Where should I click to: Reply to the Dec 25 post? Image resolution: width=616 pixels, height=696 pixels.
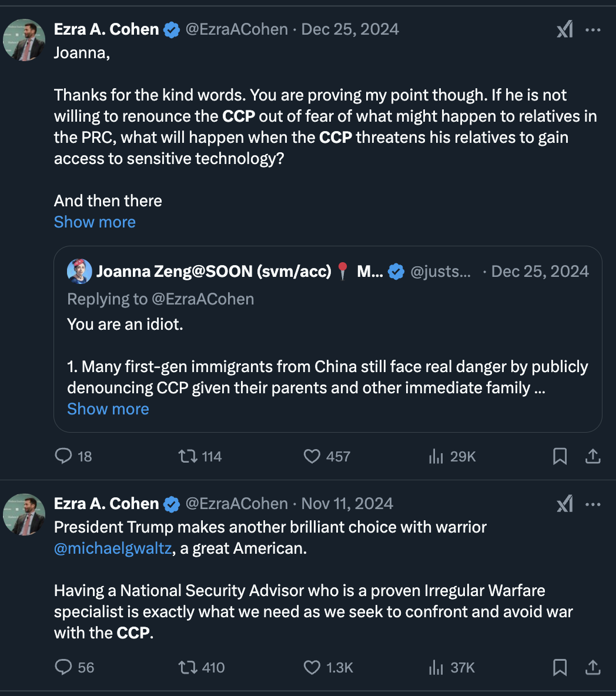[63, 456]
